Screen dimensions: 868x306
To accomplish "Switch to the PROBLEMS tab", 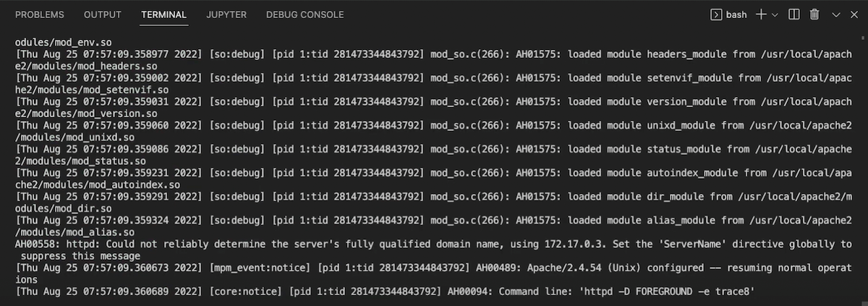I will click(x=40, y=14).
